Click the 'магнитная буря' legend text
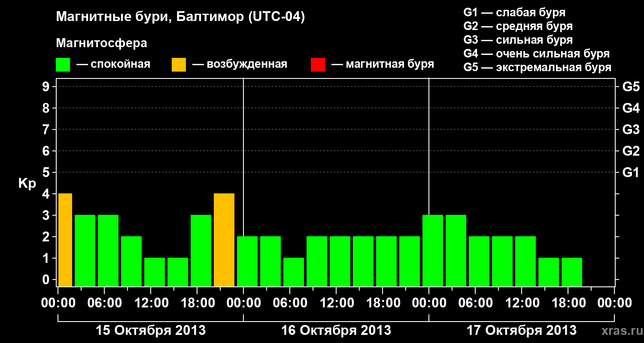The height and width of the screenshot is (343, 644). 390,65
